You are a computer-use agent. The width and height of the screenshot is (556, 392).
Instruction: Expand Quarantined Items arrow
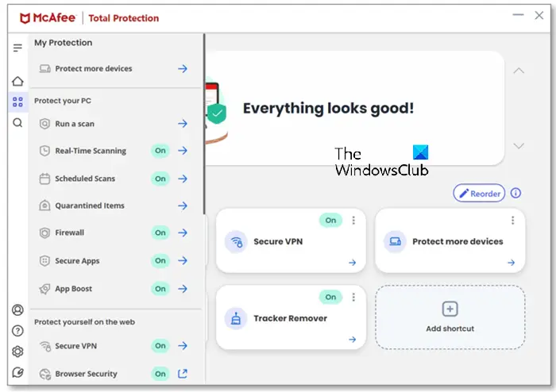point(183,206)
